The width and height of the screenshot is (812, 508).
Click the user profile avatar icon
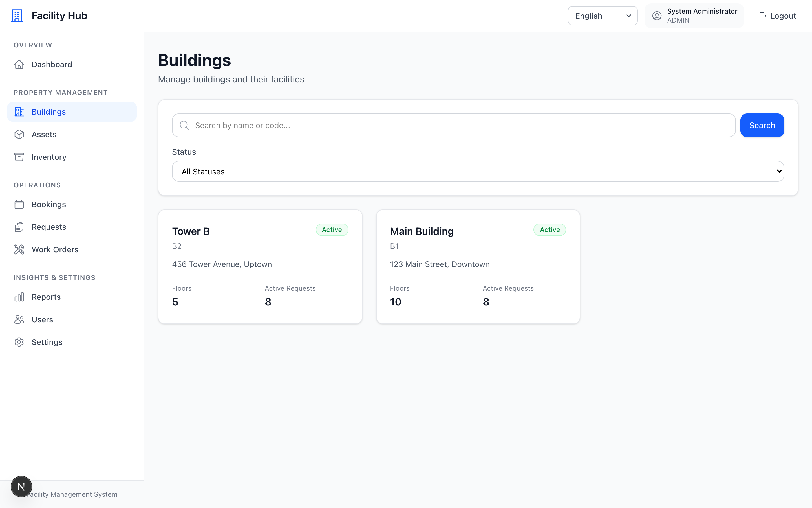tap(657, 16)
